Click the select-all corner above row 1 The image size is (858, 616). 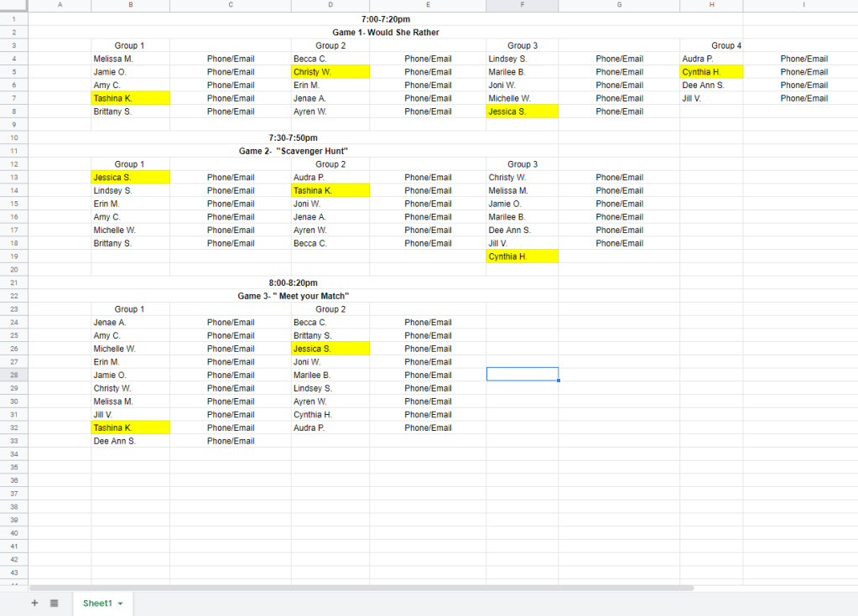point(13,6)
